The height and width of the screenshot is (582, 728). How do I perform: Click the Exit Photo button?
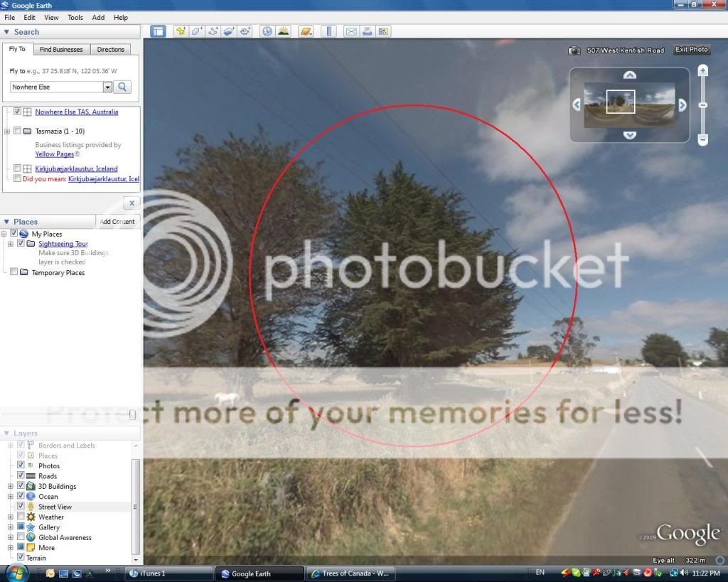point(692,50)
